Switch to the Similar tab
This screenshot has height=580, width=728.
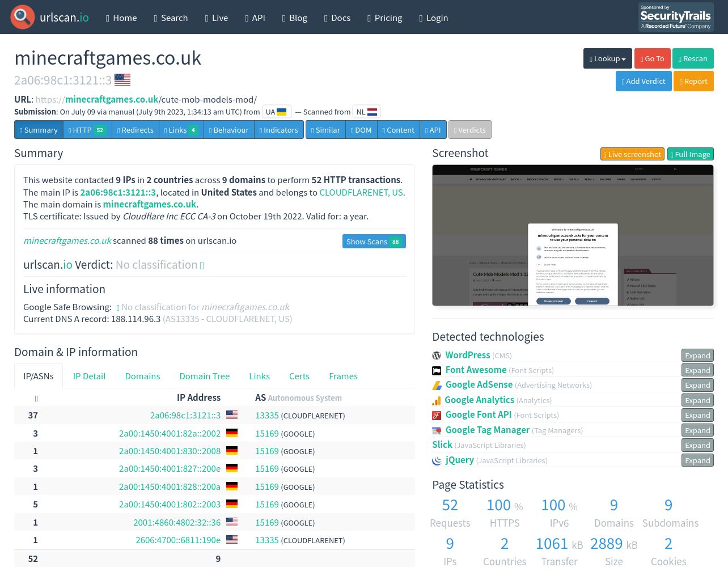pyautogui.click(x=325, y=130)
